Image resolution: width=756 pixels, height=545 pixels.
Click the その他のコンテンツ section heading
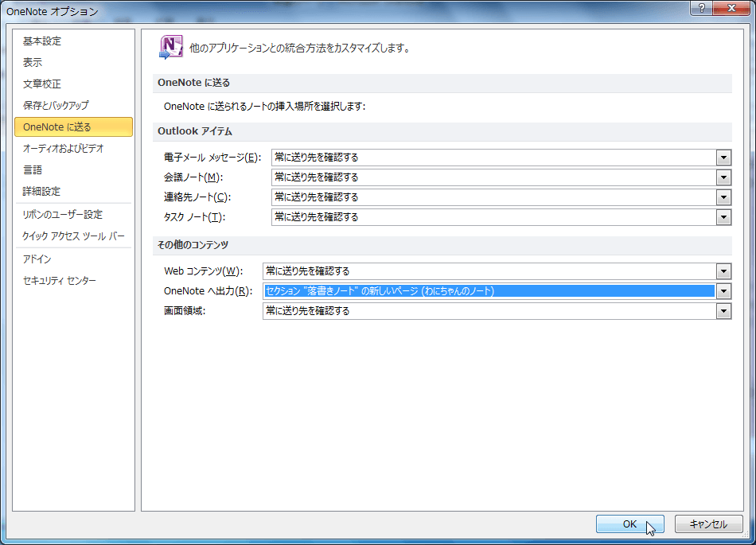[193, 245]
